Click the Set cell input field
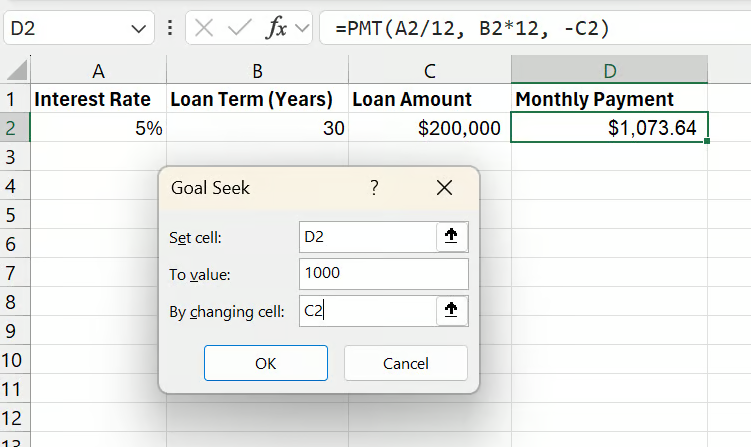The width and height of the screenshot is (751, 447). (365, 236)
